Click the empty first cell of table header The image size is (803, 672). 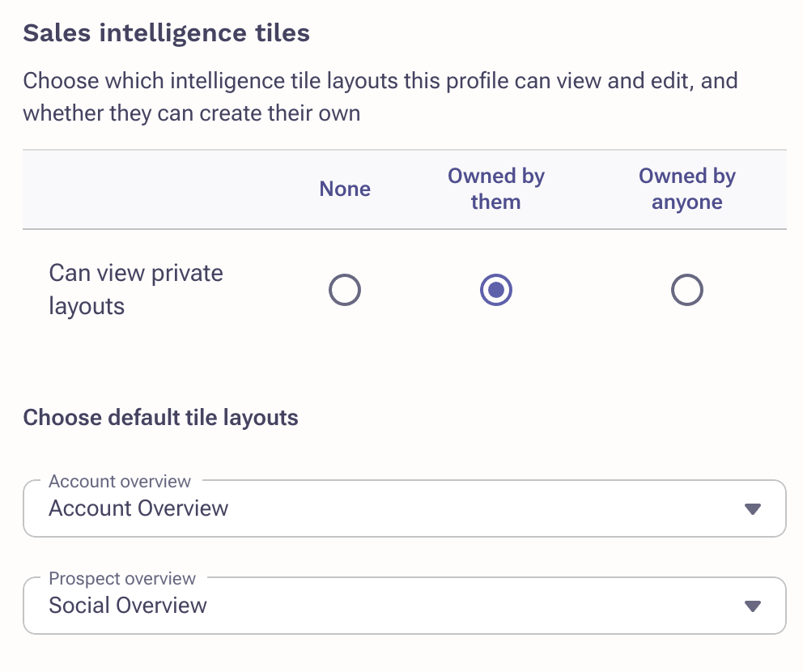154,189
